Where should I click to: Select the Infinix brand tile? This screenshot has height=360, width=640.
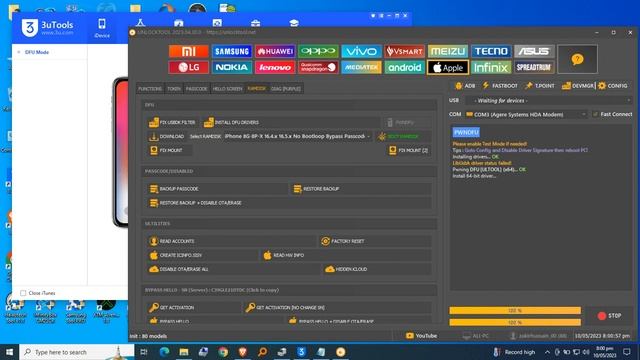[x=491, y=67]
